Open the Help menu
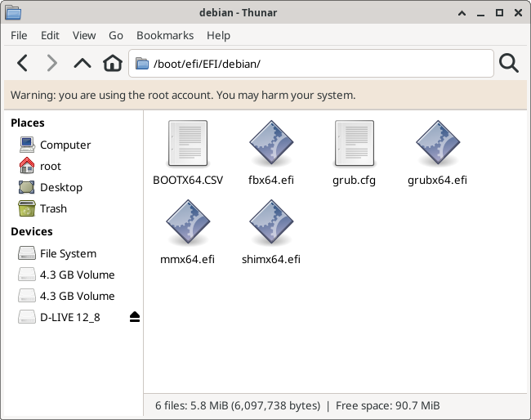 pos(218,35)
